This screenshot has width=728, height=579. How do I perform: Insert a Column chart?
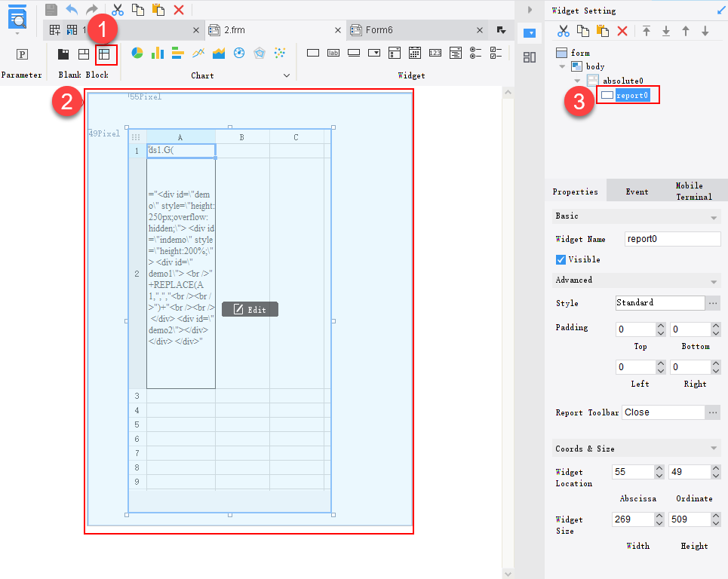pyautogui.click(x=158, y=53)
